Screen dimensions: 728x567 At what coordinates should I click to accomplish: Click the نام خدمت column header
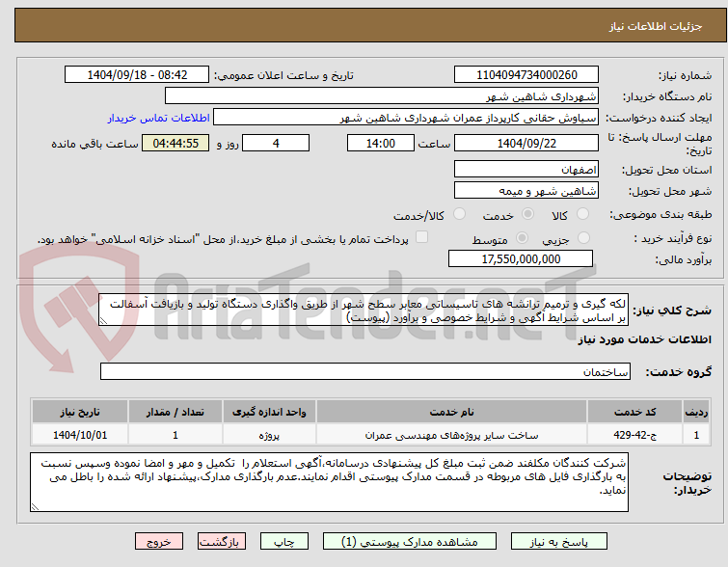[x=452, y=412]
